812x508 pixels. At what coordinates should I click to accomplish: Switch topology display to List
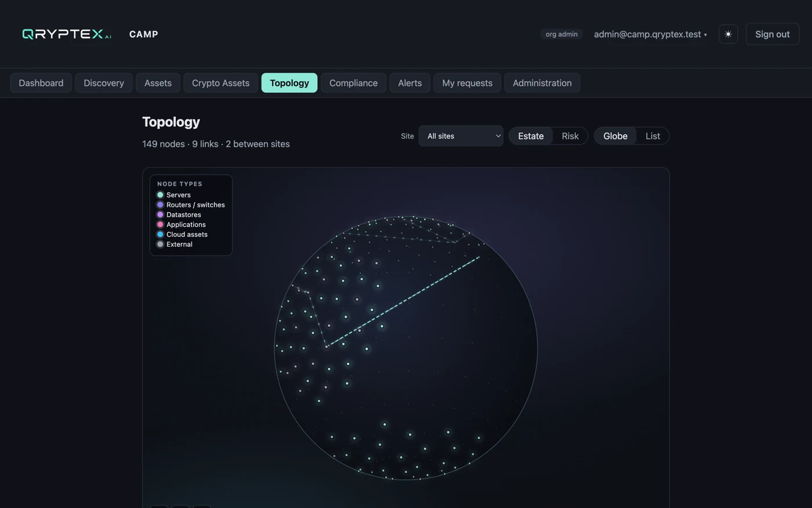(652, 136)
